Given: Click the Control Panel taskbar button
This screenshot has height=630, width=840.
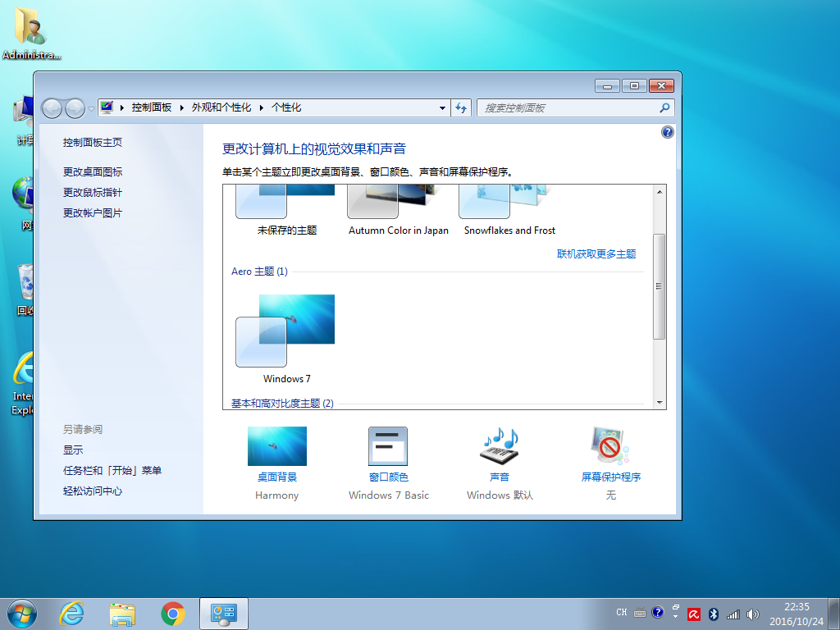Looking at the screenshot, I should pos(223,614).
